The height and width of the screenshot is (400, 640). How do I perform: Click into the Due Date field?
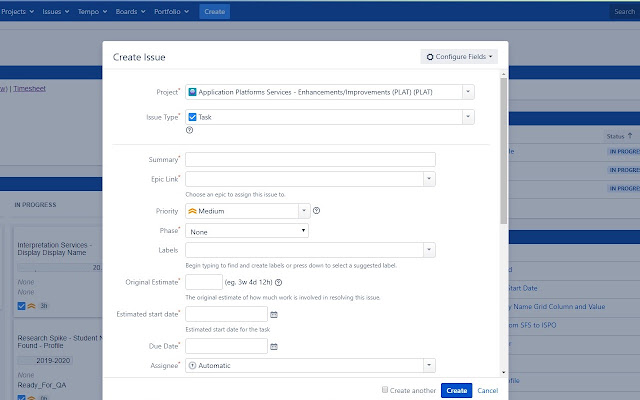point(227,346)
